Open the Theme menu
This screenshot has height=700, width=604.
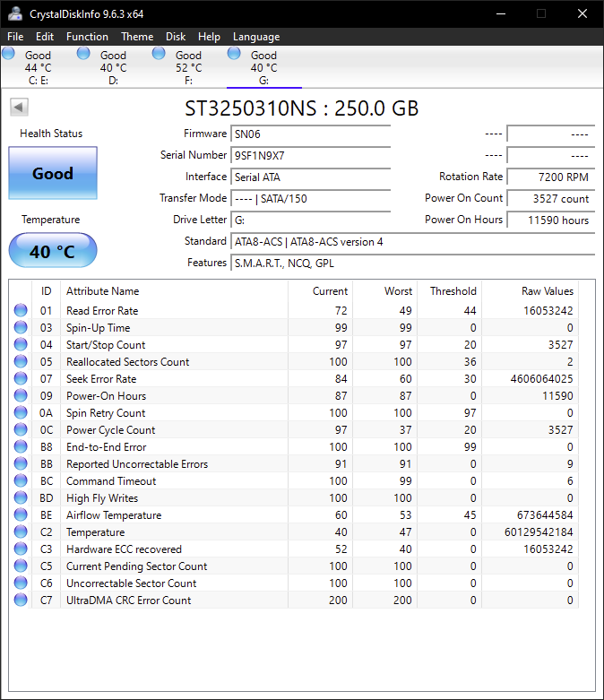[x=137, y=37]
